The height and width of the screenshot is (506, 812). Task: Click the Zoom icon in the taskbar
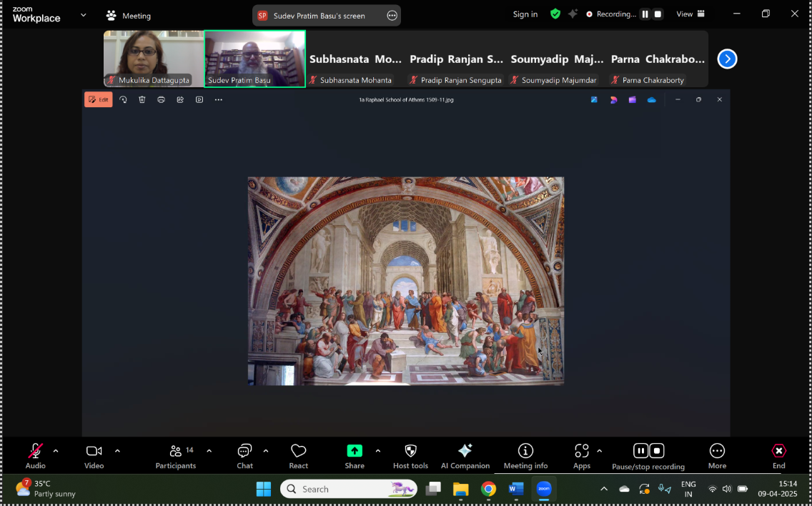click(x=544, y=489)
